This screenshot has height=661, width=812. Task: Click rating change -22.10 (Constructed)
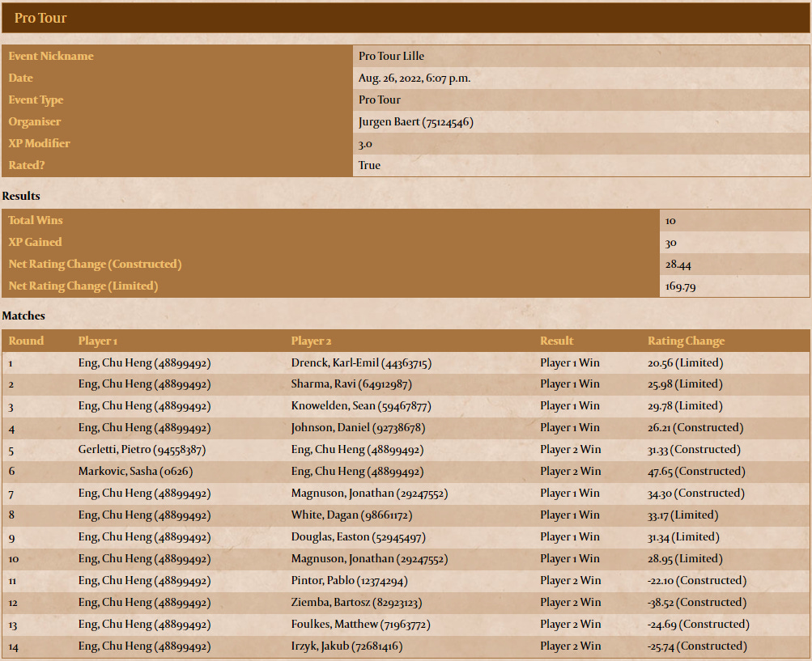point(697,581)
